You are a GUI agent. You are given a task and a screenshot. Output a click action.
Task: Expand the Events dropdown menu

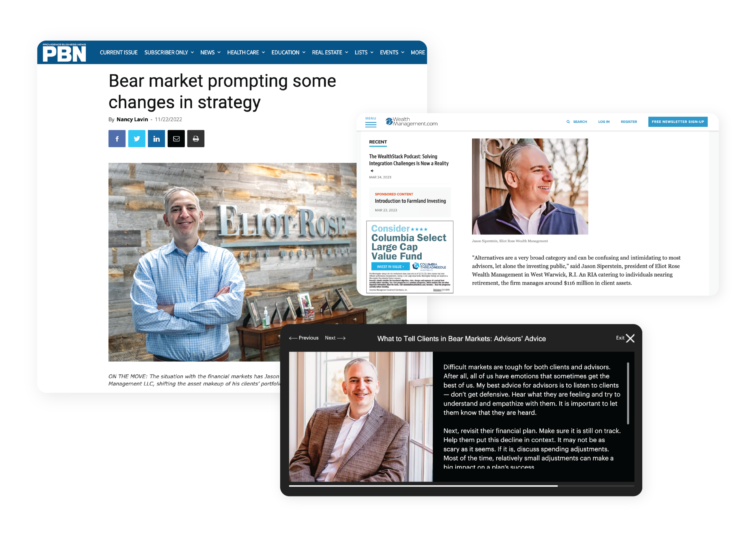tap(392, 53)
